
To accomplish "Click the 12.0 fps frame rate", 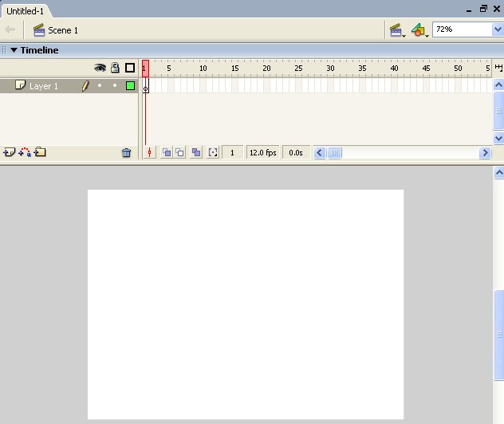I will (x=263, y=152).
